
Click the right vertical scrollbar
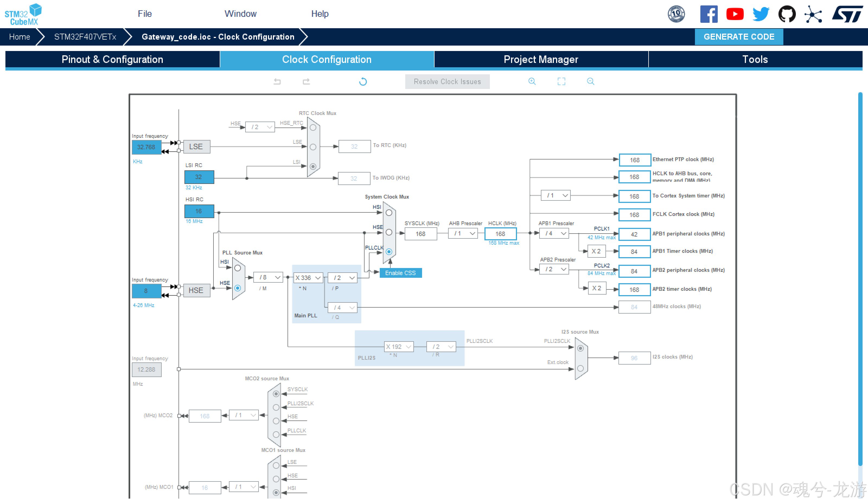(860, 276)
